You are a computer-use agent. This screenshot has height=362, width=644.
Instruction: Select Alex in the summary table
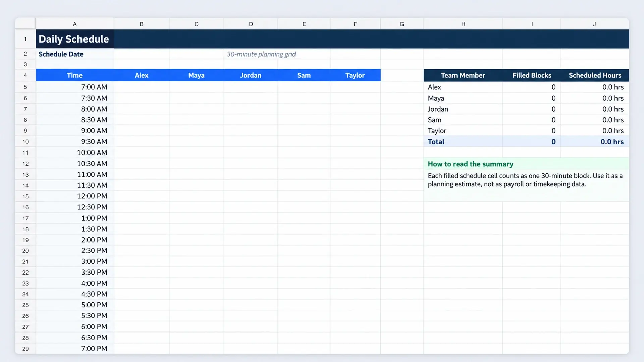pyautogui.click(x=463, y=87)
